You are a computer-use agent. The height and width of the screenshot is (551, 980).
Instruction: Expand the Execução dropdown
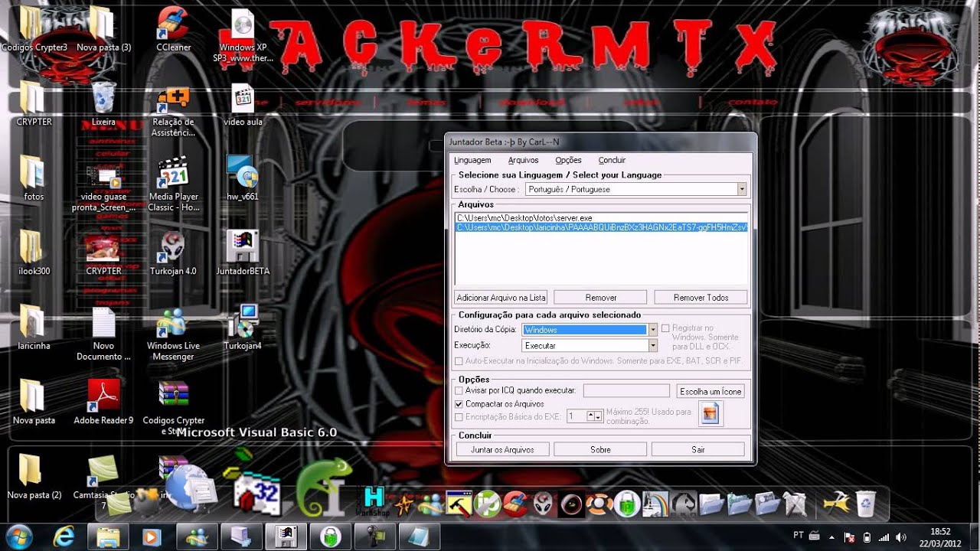point(652,346)
